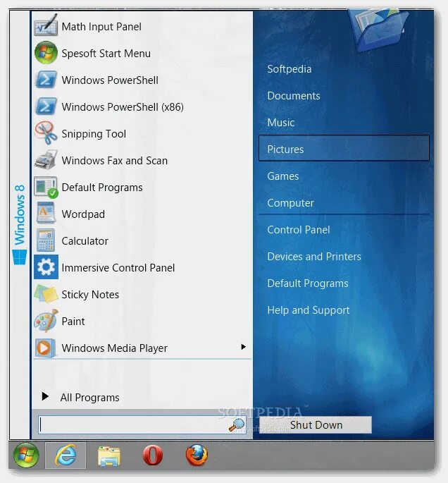Viewport: 448px width, 483px height.
Task: Open File Explorer from the taskbar
Action: (109, 456)
